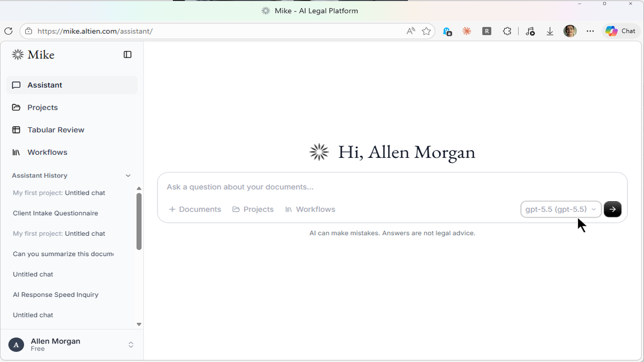Screen dimensions: 644x362
Task: Open the first My first project Untitled chat
Action: [59, 193]
